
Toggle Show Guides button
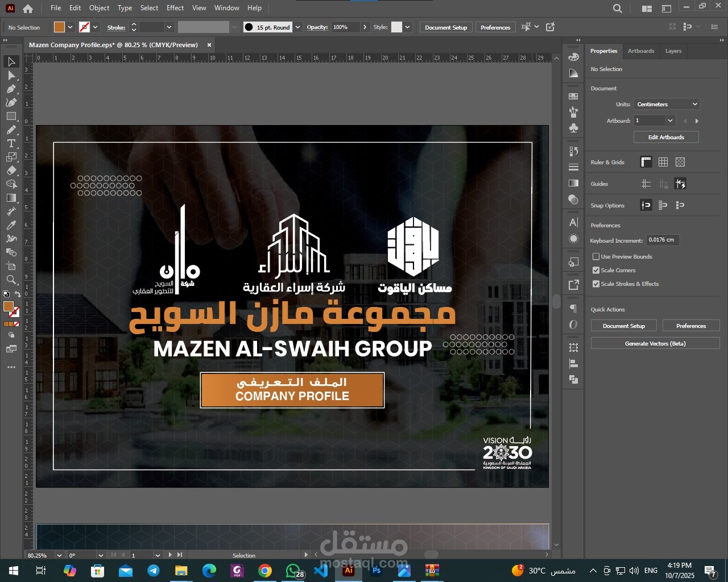pyautogui.click(x=646, y=184)
